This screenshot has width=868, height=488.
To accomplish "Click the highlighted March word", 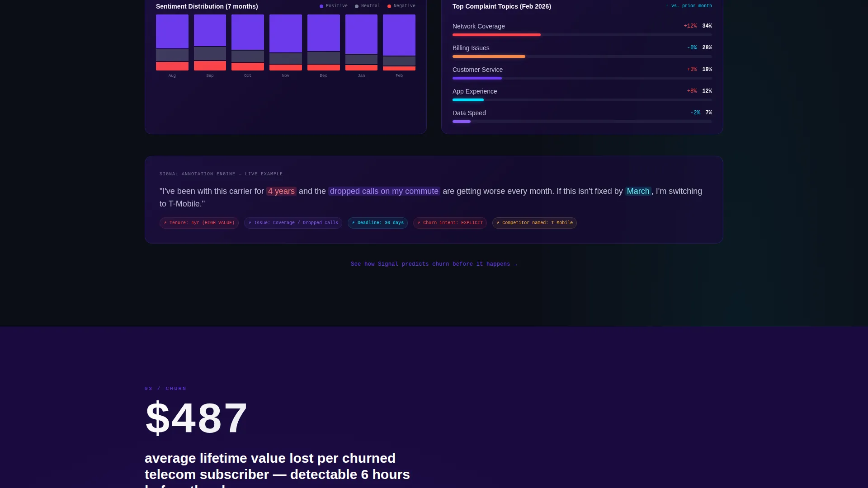I will pyautogui.click(x=638, y=191).
